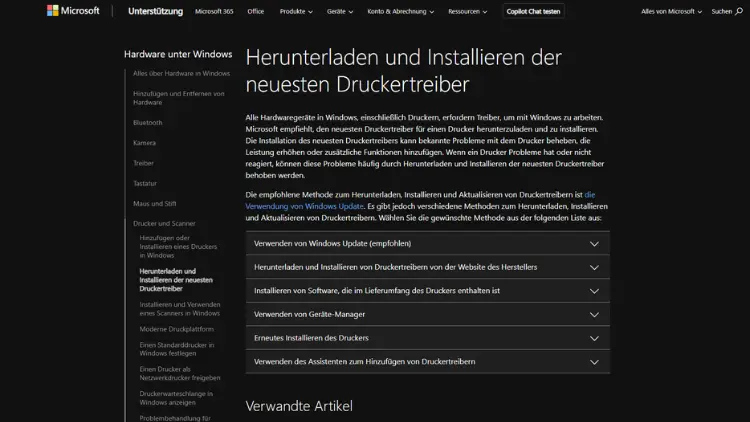
Task: Select Bluetooth in the sidebar
Action: click(x=147, y=122)
